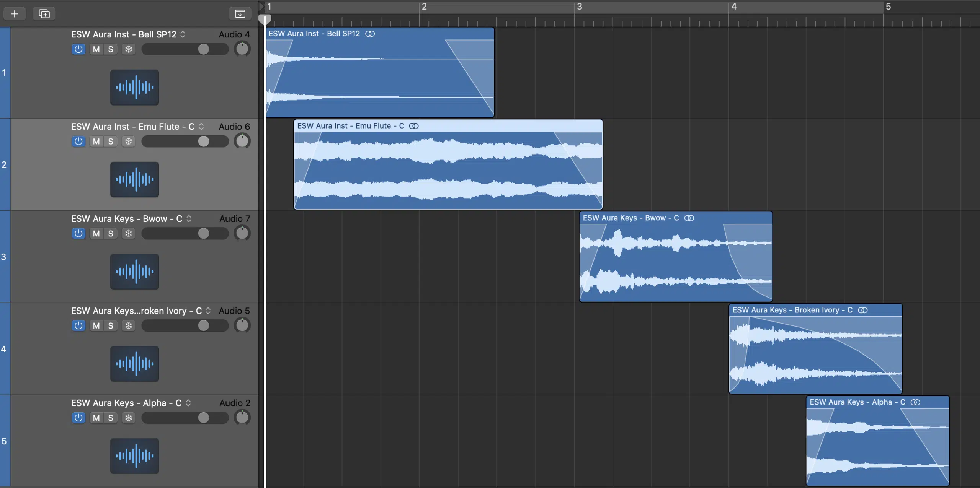Click bar 4 in the ruler
This screenshot has width=980, height=488.
(x=734, y=7)
